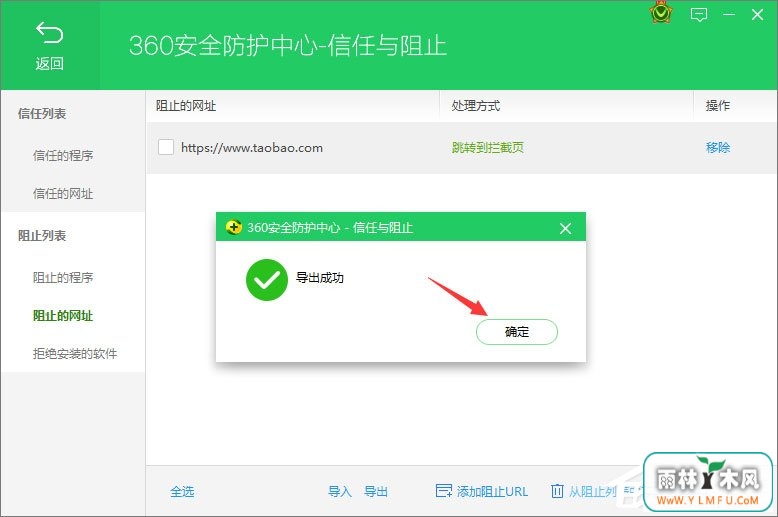Open 信任的网址 in the sidebar
The height and width of the screenshot is (517, 778).
click(63, 194)
